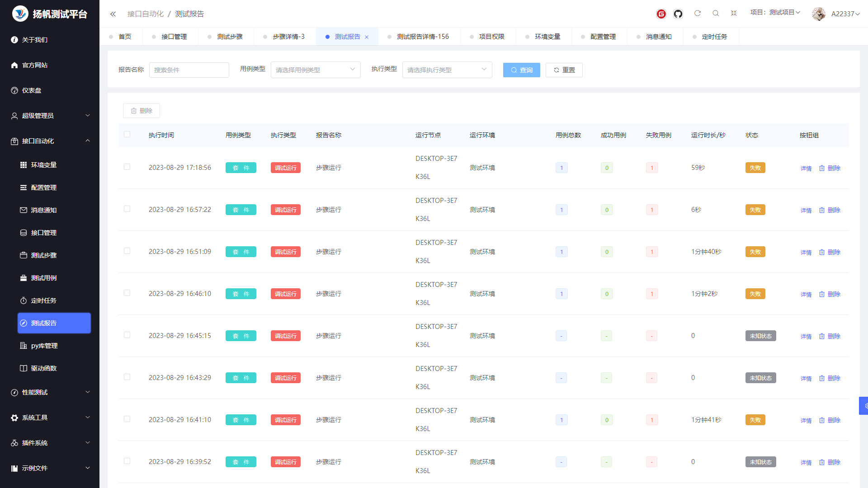Check the select-all header checkbox
The height and width of the screenshot is (488, 868).
127,134
